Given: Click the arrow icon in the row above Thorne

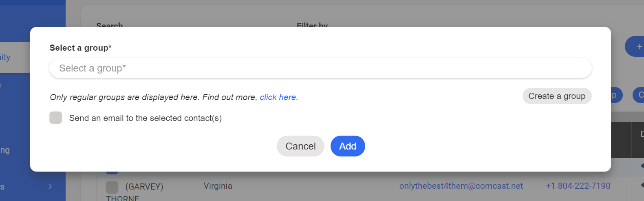Looking at the screenshot, I should [642, 165].
